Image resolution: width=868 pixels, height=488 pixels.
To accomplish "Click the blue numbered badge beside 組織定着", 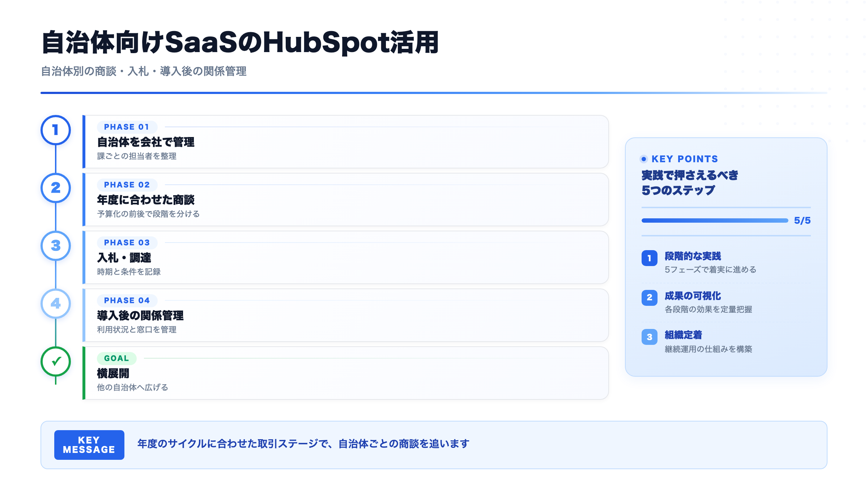I will (650, 337).
